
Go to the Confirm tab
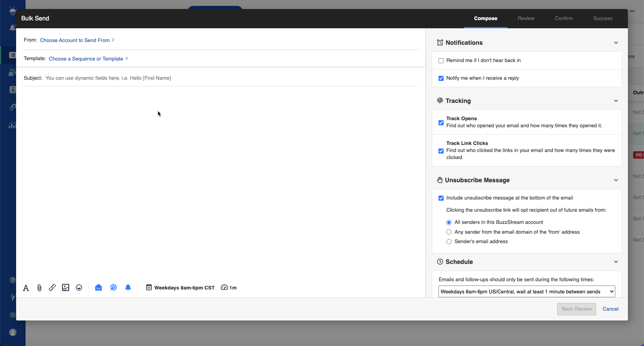(x=563, y=18)
